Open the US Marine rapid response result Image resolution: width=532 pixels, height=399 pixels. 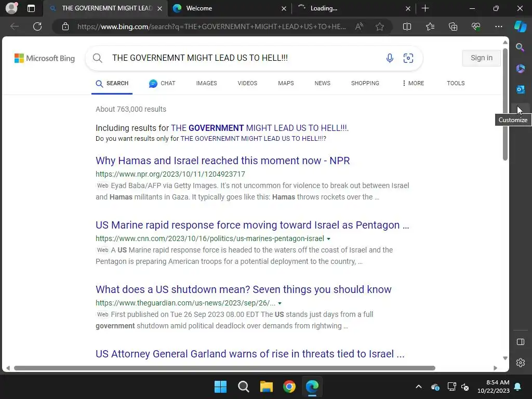(x=252, y=225)
